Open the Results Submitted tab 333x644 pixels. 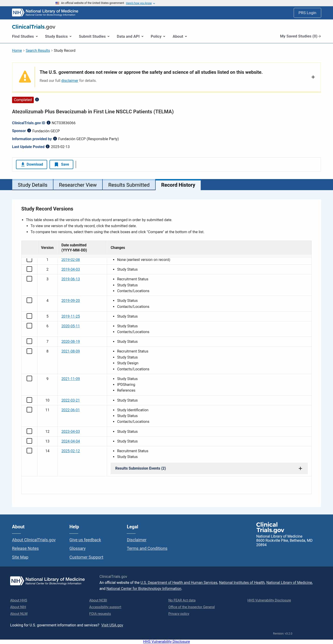click(129, 185)
